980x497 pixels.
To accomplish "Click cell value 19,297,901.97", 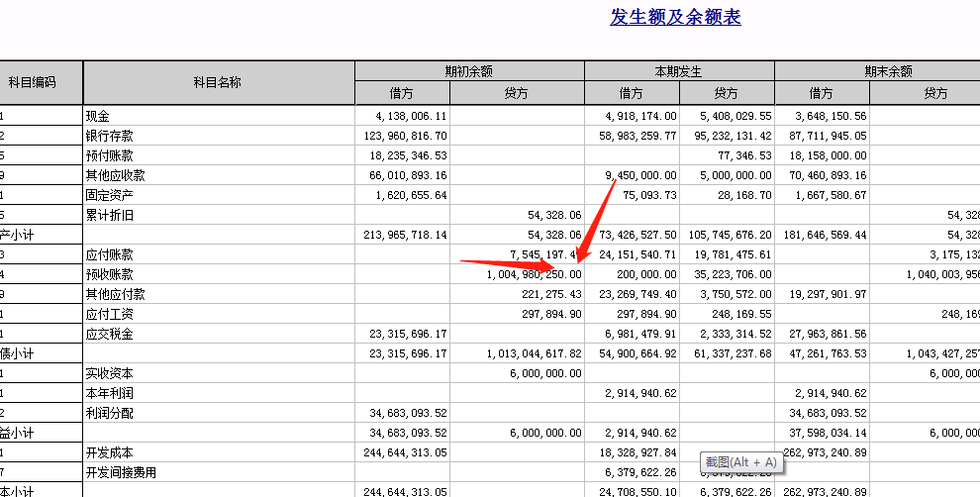I will pos(829,294).
